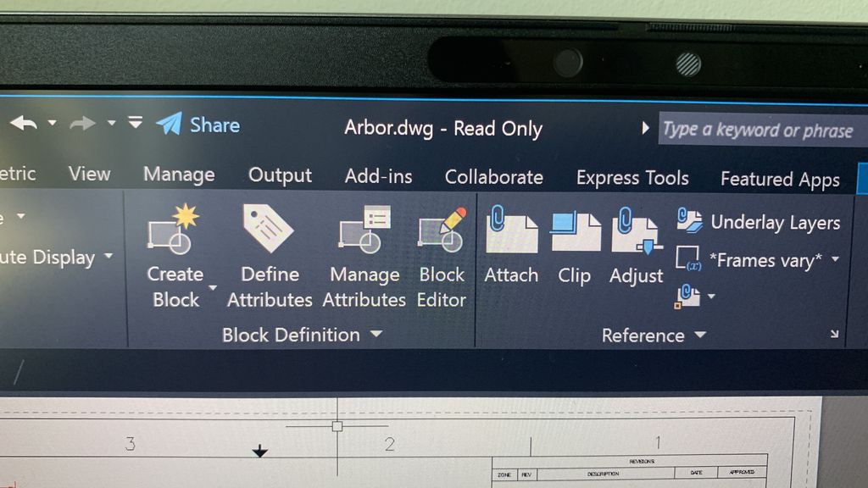Viewport: 868px width, 488px height.
Task: Click the Undo arrow
Action: click(23, 123)
